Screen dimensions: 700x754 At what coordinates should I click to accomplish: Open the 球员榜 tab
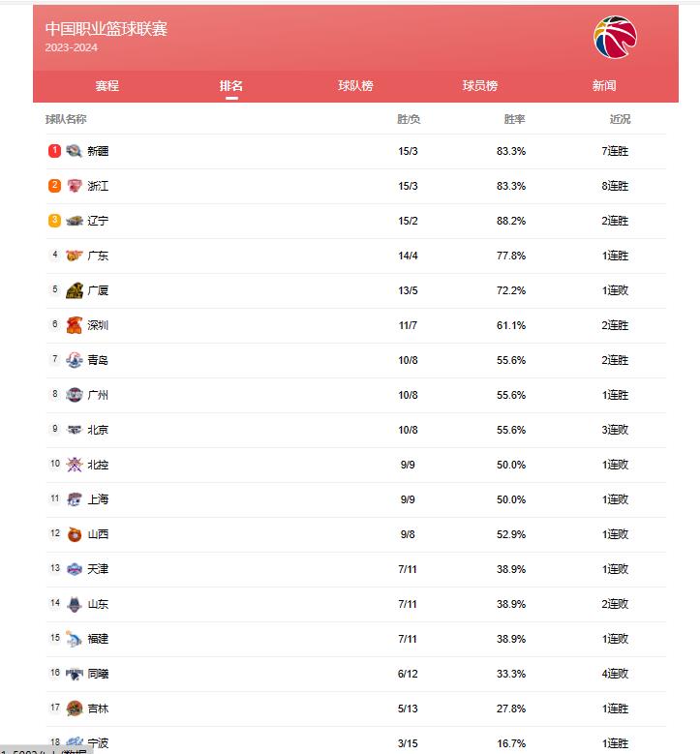[x=480, y=86]
